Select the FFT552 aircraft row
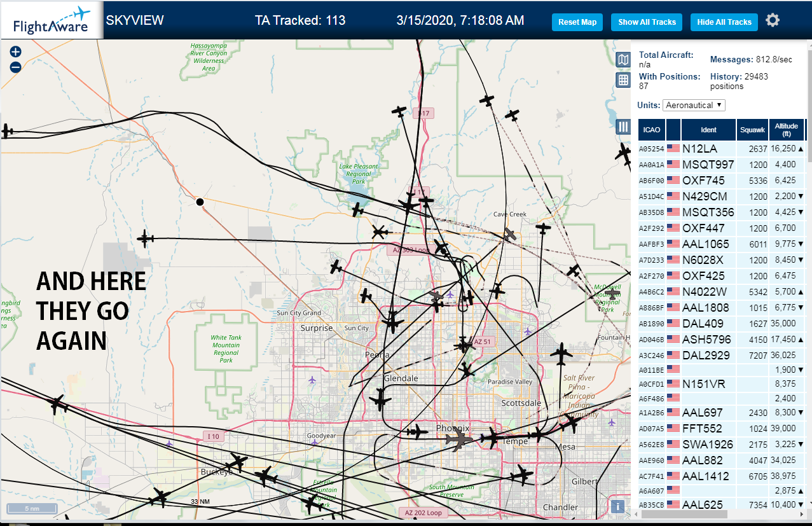The image size is (812, 526). coord(722,429)
